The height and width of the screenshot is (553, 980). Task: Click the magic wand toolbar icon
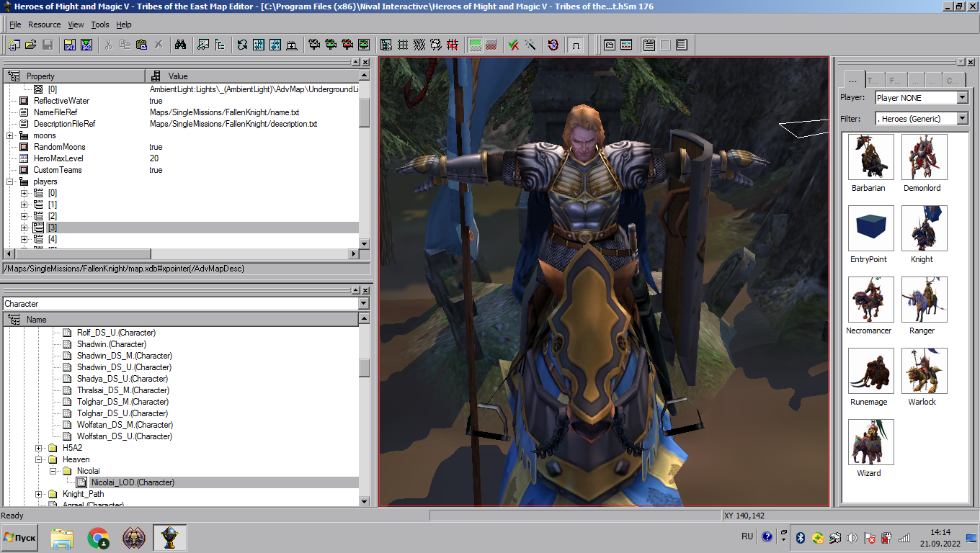pyautogui.click(x=530, y=45)
